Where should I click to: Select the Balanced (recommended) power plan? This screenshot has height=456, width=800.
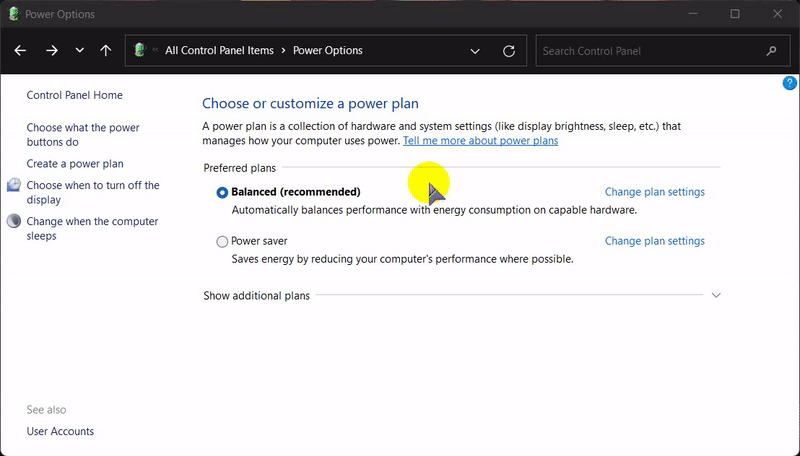coord(222,192)
